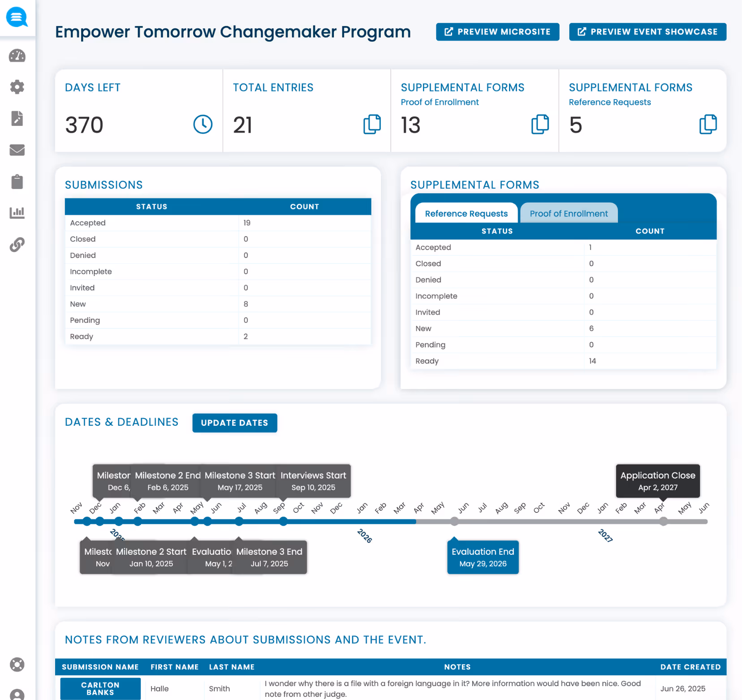Click the copy icon on the Reference Requests card

click(x=708, y=124)
